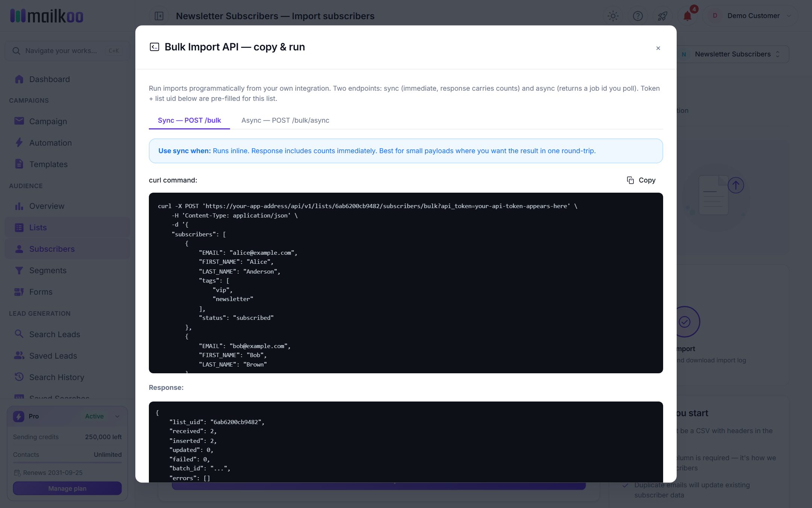Click the Response JSON code block
Image resolution: width=812 pixels, height=508 pixels.
tap(406, 442)
